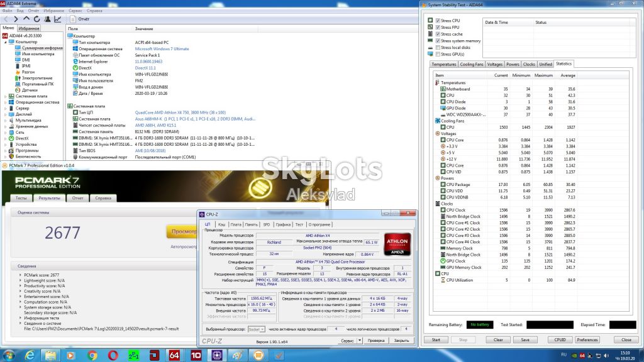This screenshot has height=362, width=644.
Task: Expand the Системная плата tree node
Action: (5, 96)
